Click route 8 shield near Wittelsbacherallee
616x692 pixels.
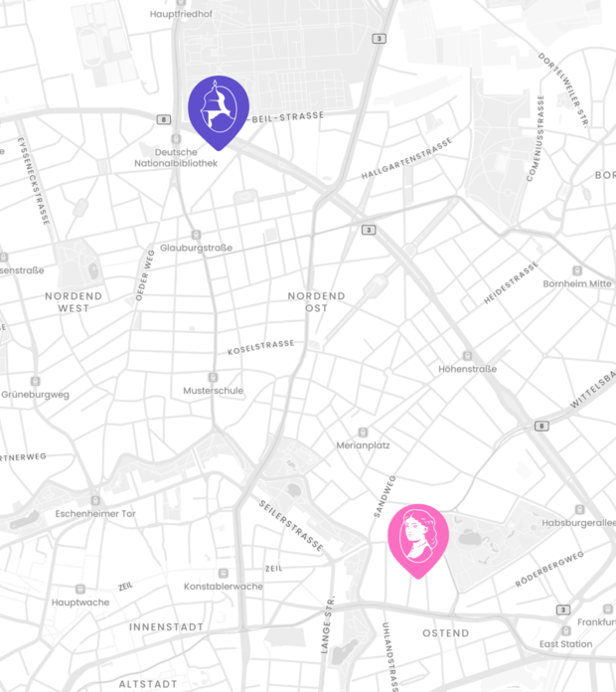tap(541, 426)
